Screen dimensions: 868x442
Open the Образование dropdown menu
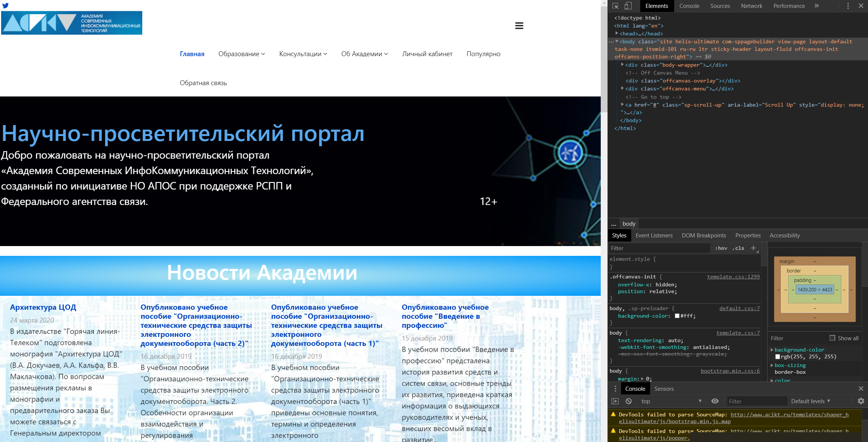click(242, 54)
